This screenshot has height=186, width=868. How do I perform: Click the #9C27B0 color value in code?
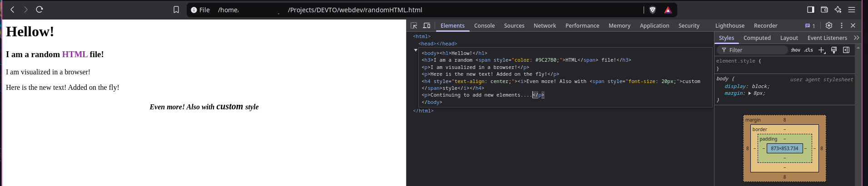tap(547, 60)
